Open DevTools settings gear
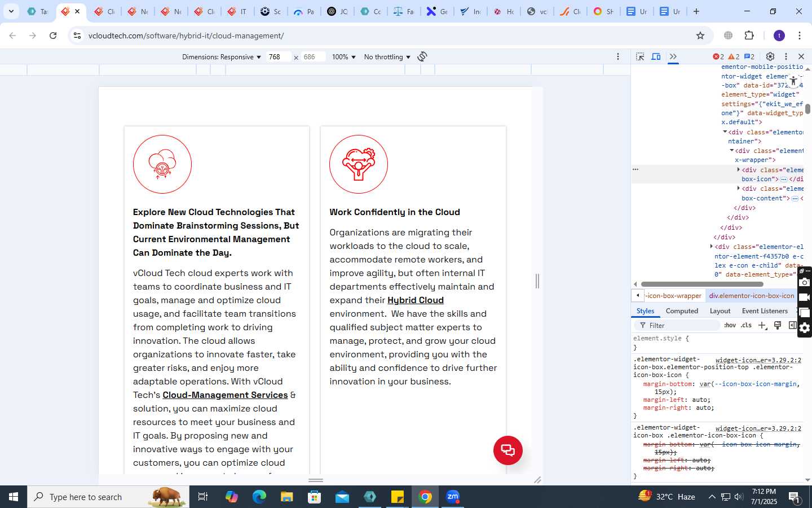Screen dimensions: 812x508 coord(770,56)
